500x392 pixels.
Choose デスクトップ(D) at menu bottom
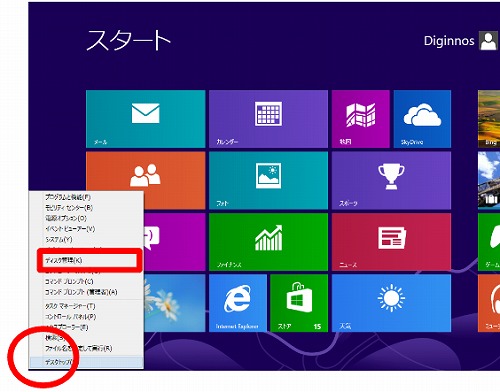click(x=86, y=362)
